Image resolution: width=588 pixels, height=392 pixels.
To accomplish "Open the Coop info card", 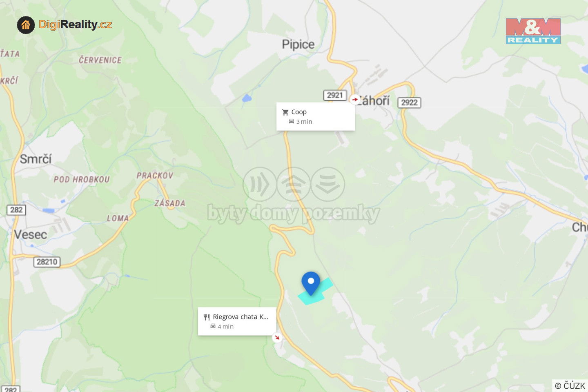I will coord(316,116).
